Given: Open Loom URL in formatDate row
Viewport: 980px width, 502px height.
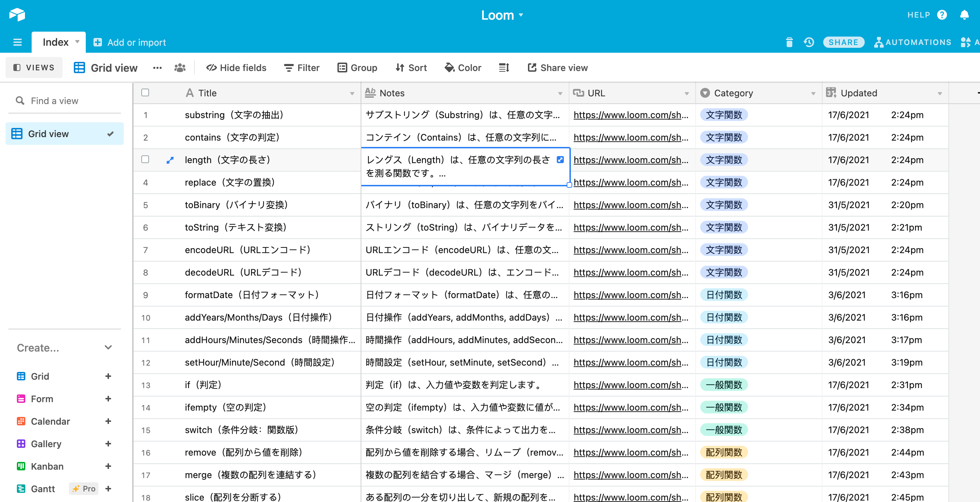Looking at the screenshot, I should click(631, 295).
